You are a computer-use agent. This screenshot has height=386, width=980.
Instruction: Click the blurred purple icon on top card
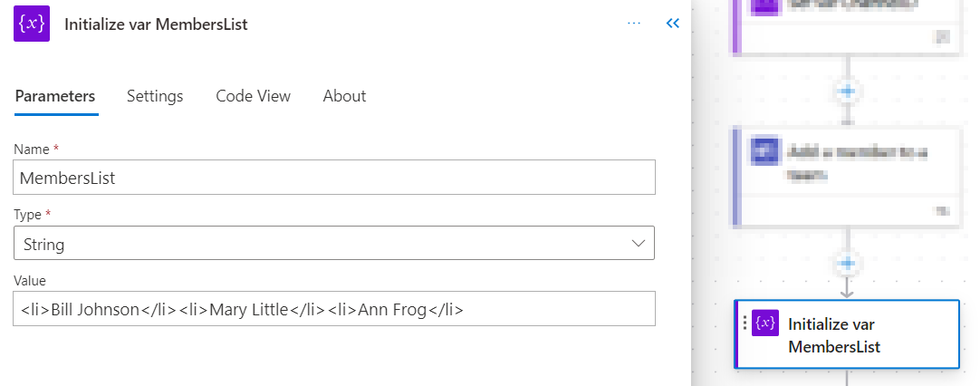765,5
